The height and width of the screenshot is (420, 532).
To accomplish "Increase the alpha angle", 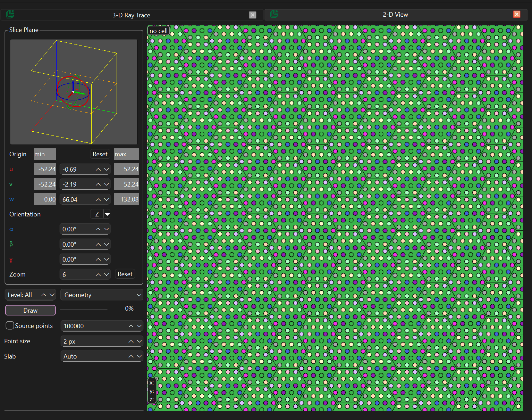I will [98, 229].
